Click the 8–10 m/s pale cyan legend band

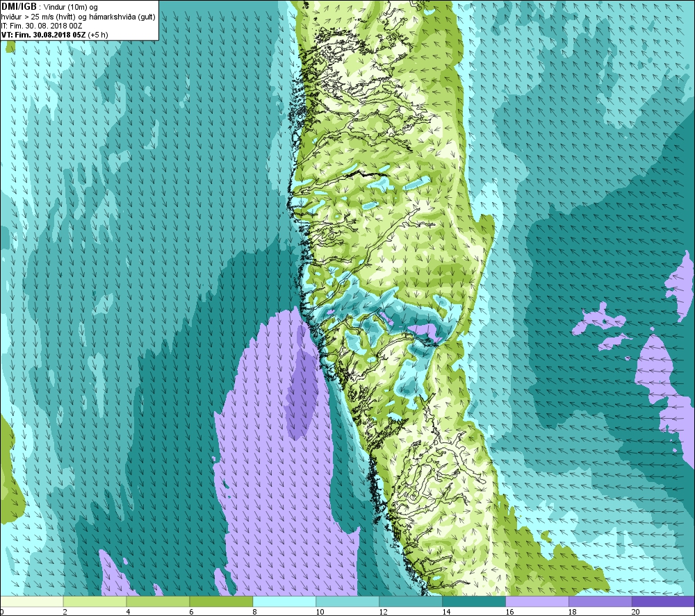pyautogui.click(x=284, y=601)
